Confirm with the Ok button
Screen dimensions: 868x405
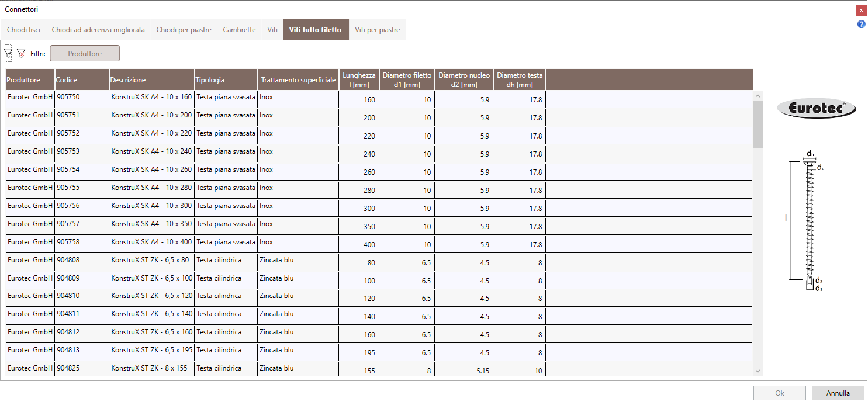click(780, 393)
